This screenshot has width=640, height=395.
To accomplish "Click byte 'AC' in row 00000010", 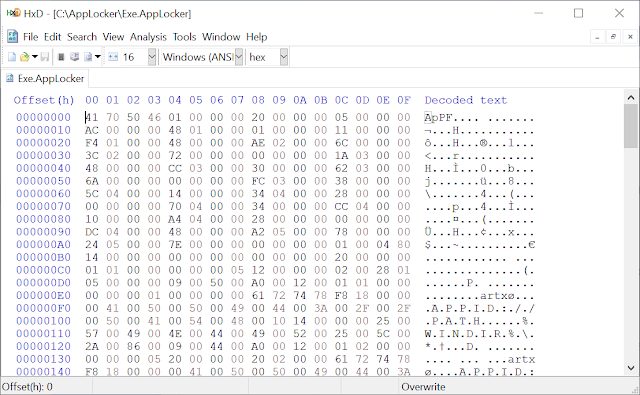I will tap(91, 130).
